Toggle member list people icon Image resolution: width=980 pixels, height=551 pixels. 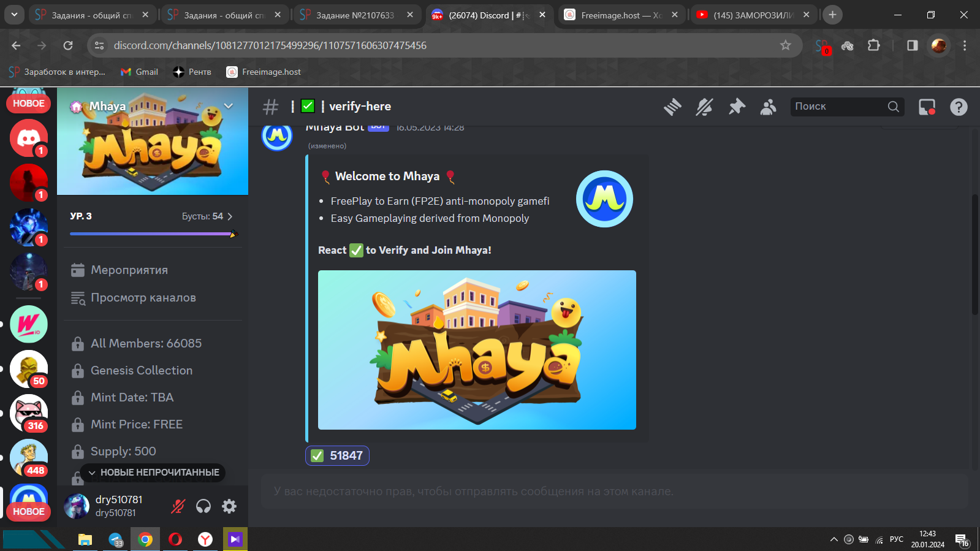click(x=768, y=107)
